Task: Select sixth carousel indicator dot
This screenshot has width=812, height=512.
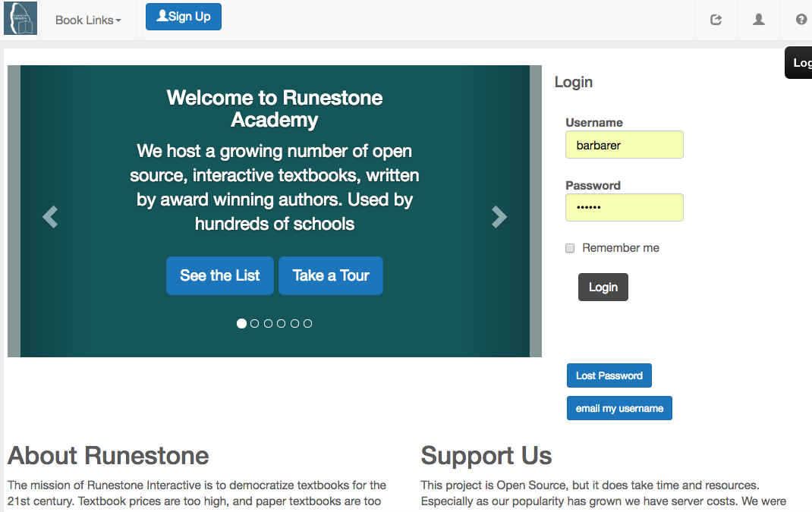Action: (x=307, y=324)
